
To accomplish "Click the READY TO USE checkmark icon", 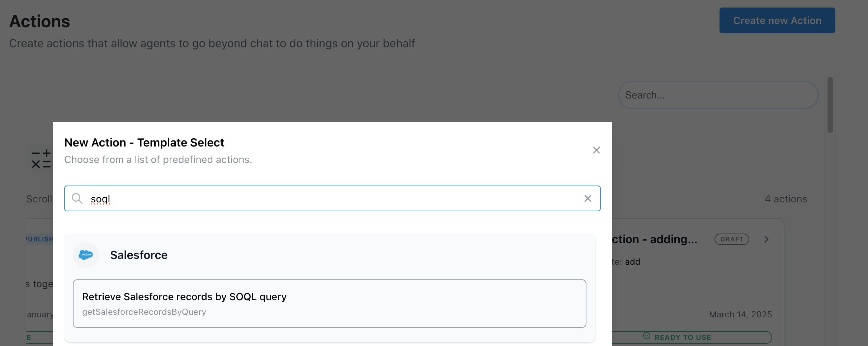I will click(646, 336).
